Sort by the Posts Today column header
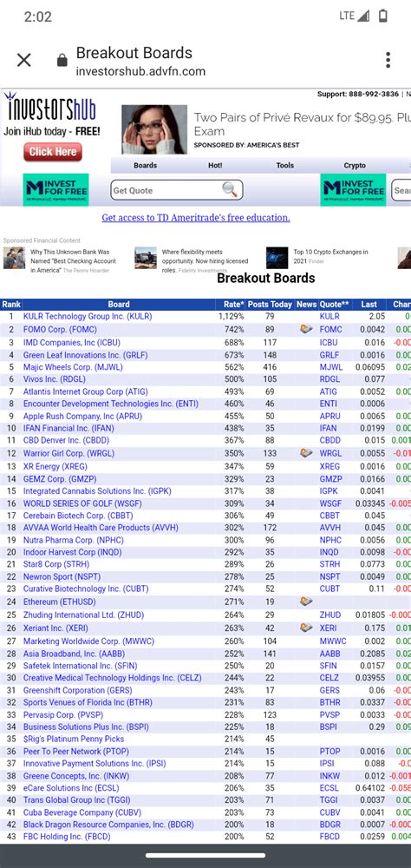Viewport: 411px width, 868px height. (270, 304)
